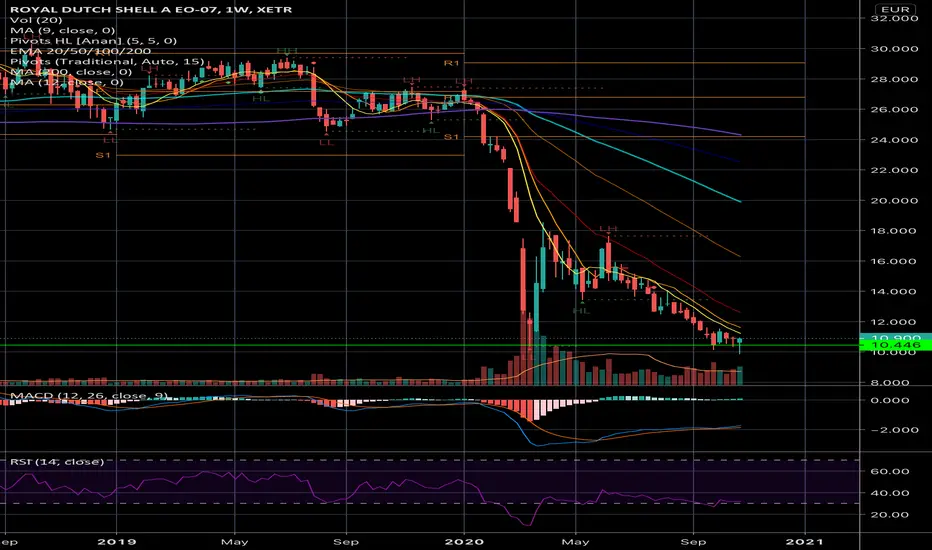Click the Sep label between 2019 and 2020
Viewport: 932px width, 550px height.
(346, 542)
